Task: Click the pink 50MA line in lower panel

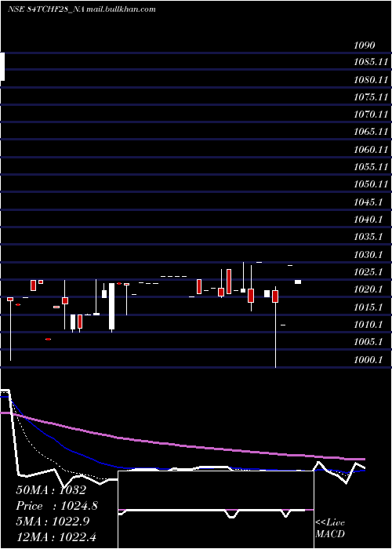Action: tap(182, 445)
